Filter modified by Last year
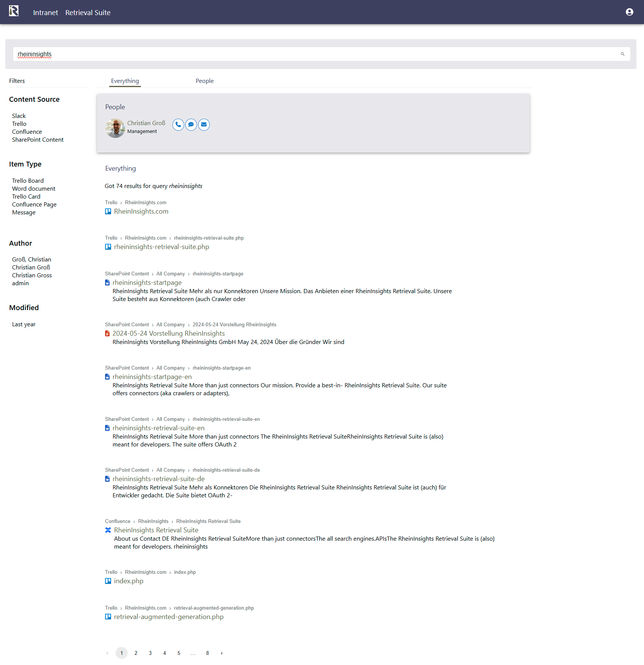 [x=24, y=324]
